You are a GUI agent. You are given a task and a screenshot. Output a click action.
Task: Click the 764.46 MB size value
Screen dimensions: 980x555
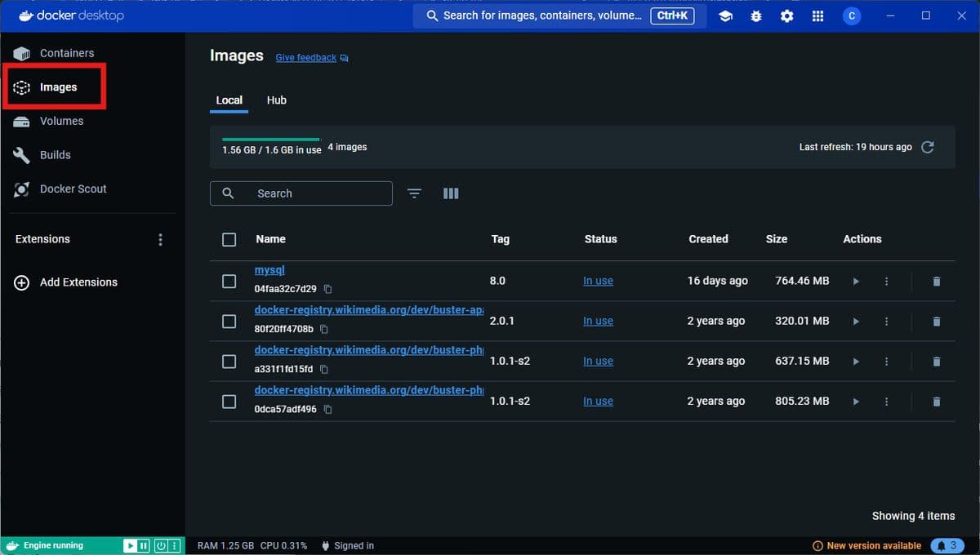coord(802,281)
